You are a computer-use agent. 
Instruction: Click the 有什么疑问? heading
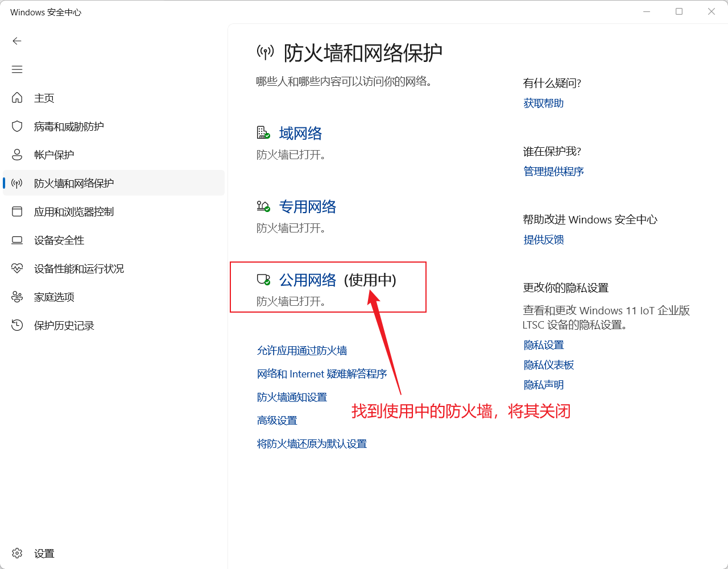coord(552,83)
